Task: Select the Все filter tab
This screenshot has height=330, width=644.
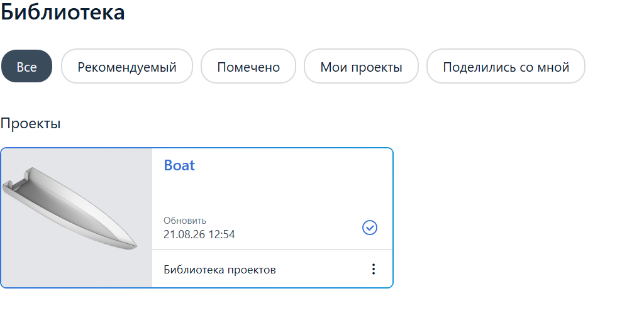Action: click(x=26, y=67)
